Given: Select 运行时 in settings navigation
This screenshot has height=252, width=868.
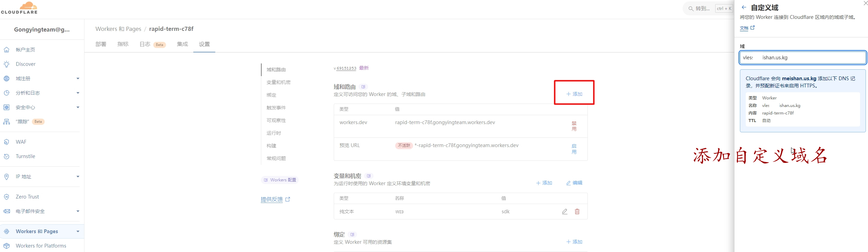Looking at the screenshot, I should (x=274, y=133).
